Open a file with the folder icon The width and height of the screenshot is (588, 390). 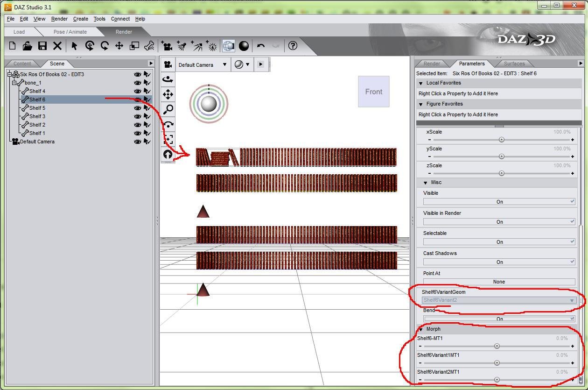tap(27, 46)
